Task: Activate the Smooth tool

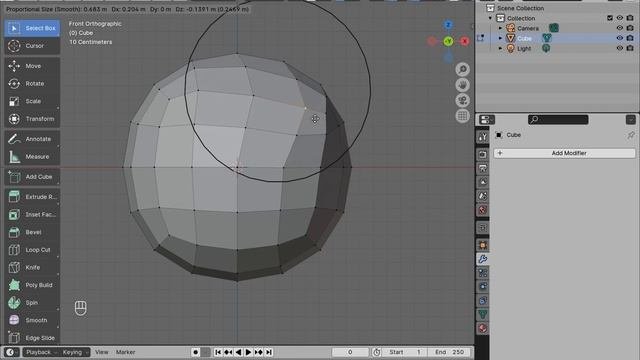Action: point(32,320)
